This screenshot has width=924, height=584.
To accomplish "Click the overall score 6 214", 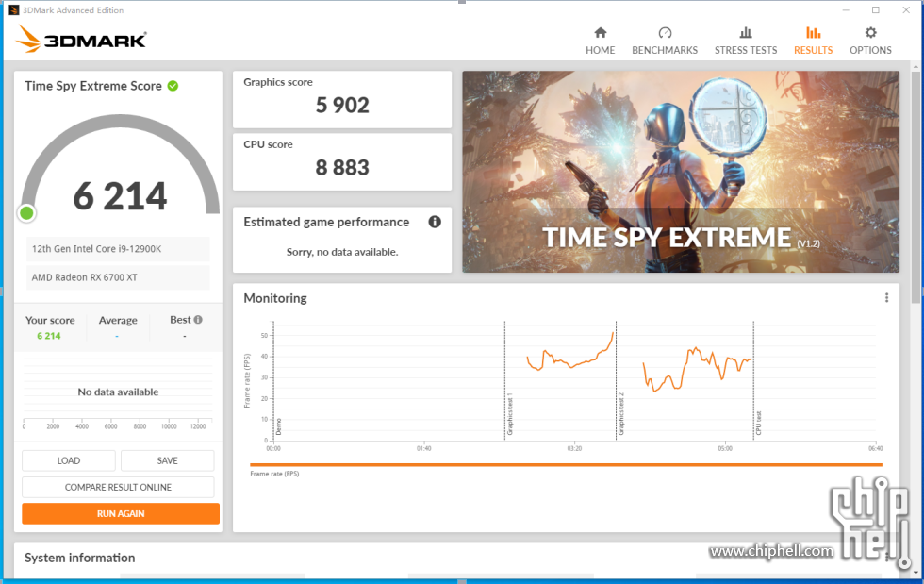I will [x=121, y=196].
